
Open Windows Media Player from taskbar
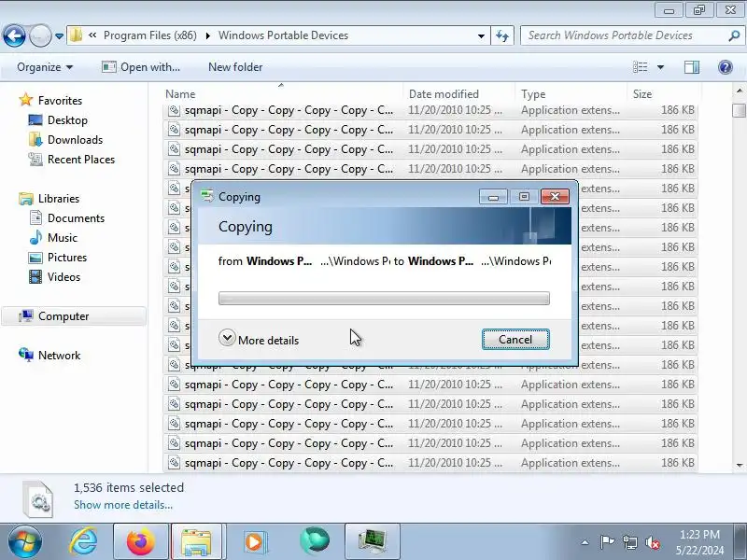(x=254, y=541)
